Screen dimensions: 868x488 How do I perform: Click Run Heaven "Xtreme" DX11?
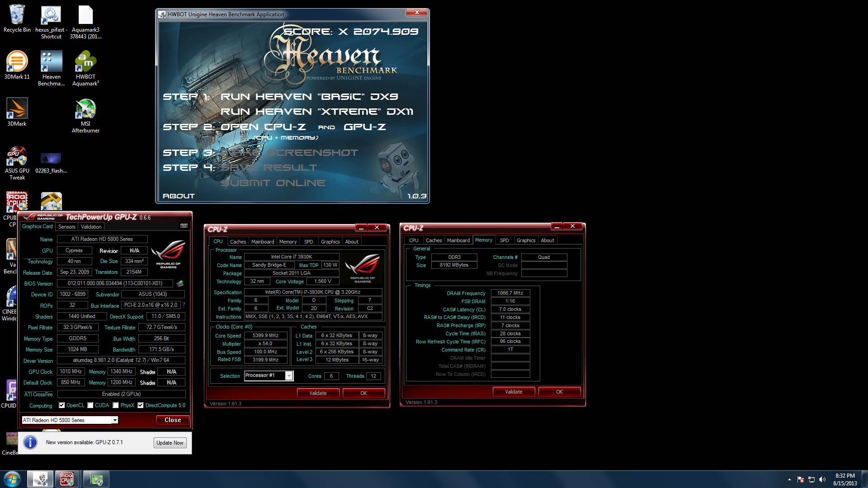pyautogui.click(x=317, y=112)
